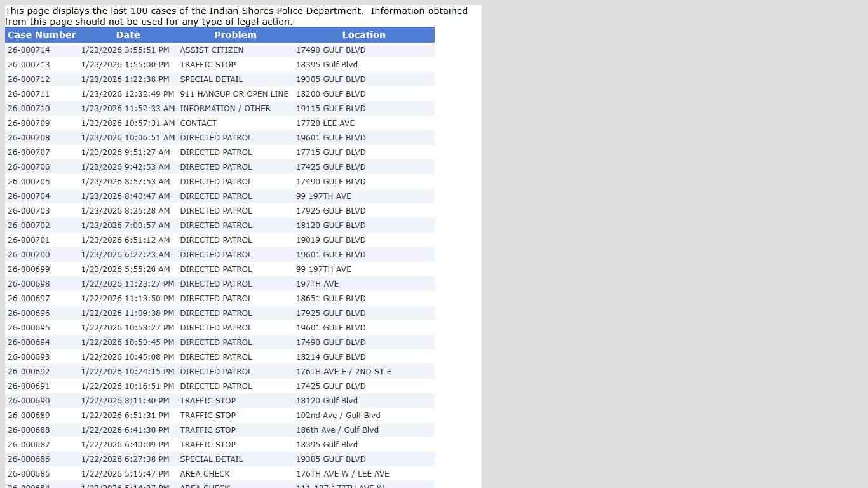Click location 176TH AVE W / LEE AVE

pos(342,474)
